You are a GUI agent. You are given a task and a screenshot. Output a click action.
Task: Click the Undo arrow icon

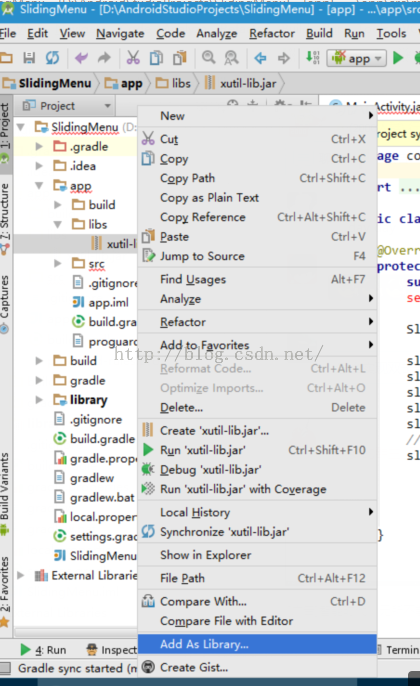tap(81, 57)
